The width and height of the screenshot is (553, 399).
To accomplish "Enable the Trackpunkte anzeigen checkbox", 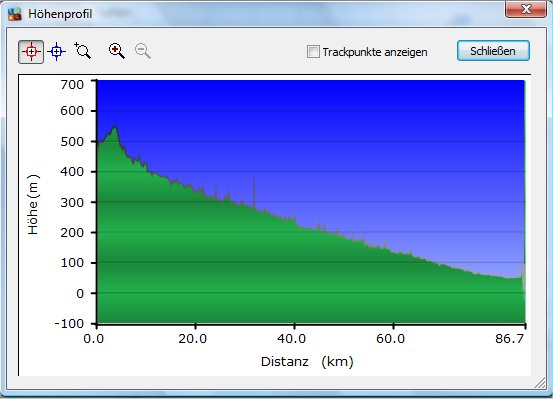I will pos(313,52).
